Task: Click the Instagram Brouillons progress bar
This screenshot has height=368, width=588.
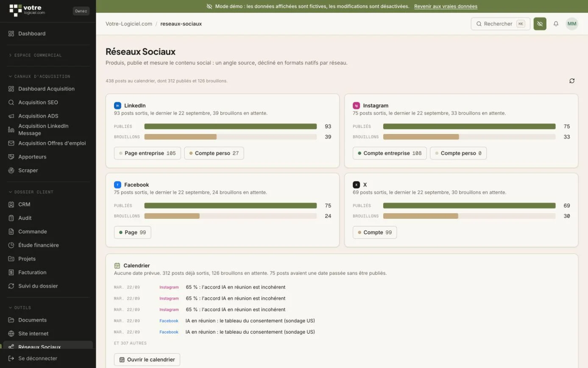Action: coord(469,137)
